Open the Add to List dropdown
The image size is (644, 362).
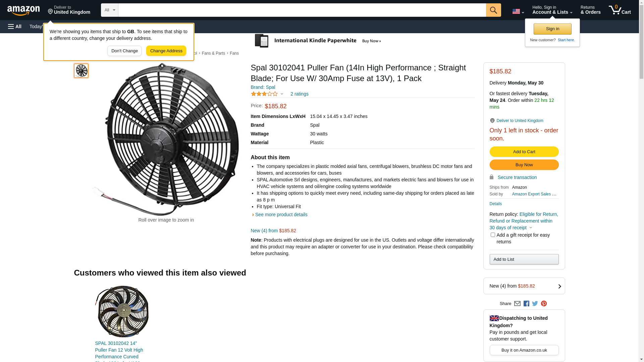click(524, 259)
